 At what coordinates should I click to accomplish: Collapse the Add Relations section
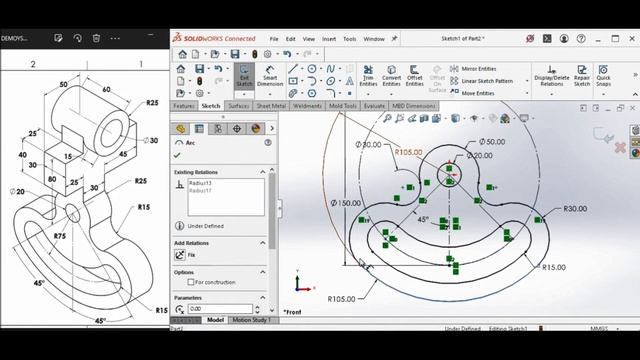coord(262,243)
